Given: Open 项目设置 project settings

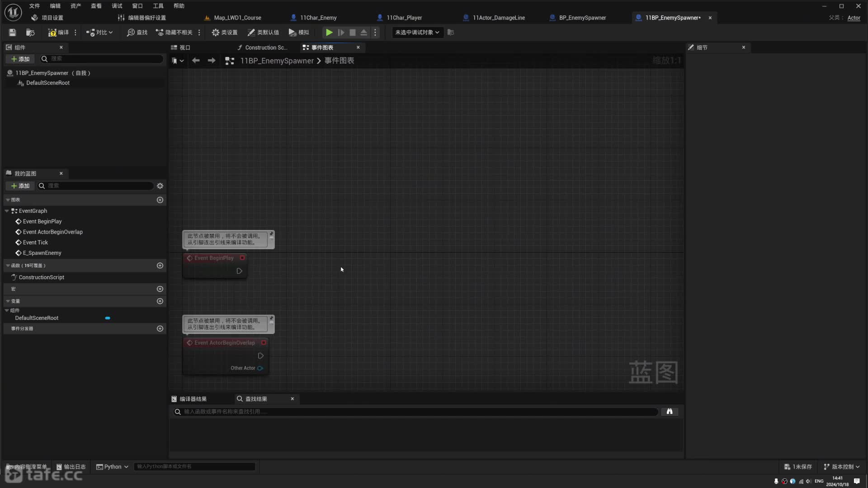Looking at the screenshot, I should 47,18.
